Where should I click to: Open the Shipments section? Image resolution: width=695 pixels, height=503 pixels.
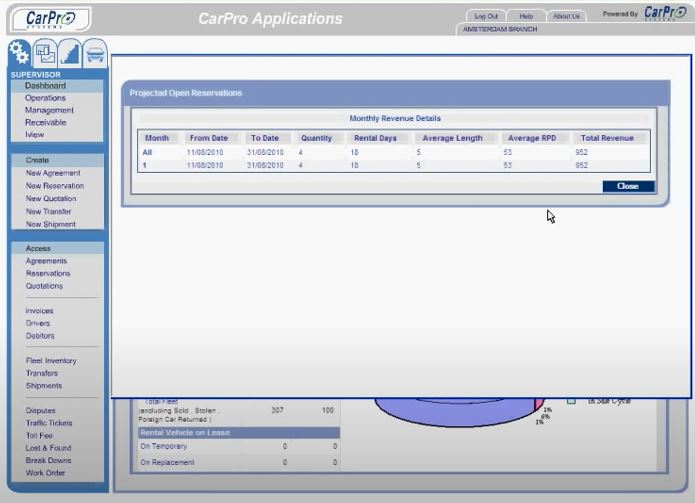pyautogui.click(x=44, y=386)
